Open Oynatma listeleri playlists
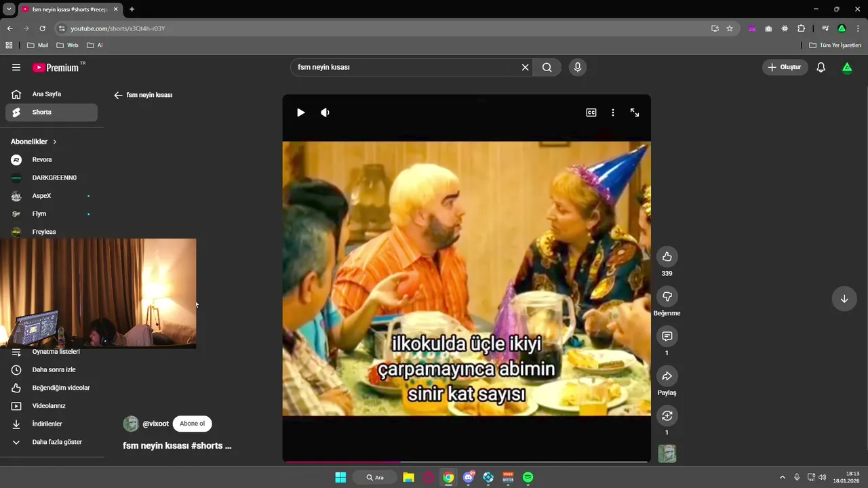 coord(51,352)
